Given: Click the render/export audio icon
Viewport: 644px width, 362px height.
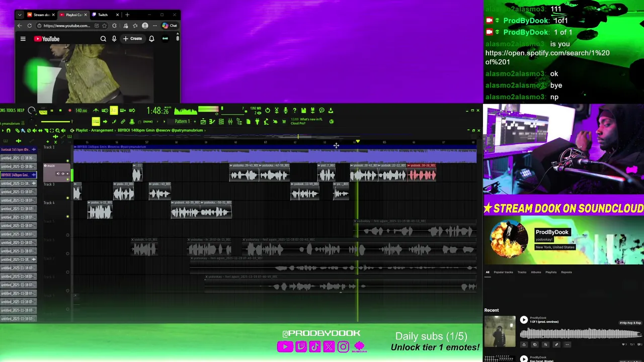Looking at the screenshot, I should click(x=312, y=111).
